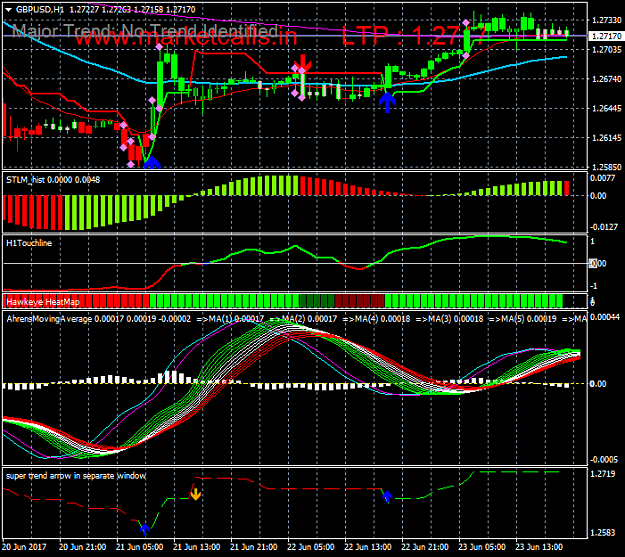Click the -0.0127 value on STLM_hist scale
Screen dimensions: 625x557
[x=604, y=227]
